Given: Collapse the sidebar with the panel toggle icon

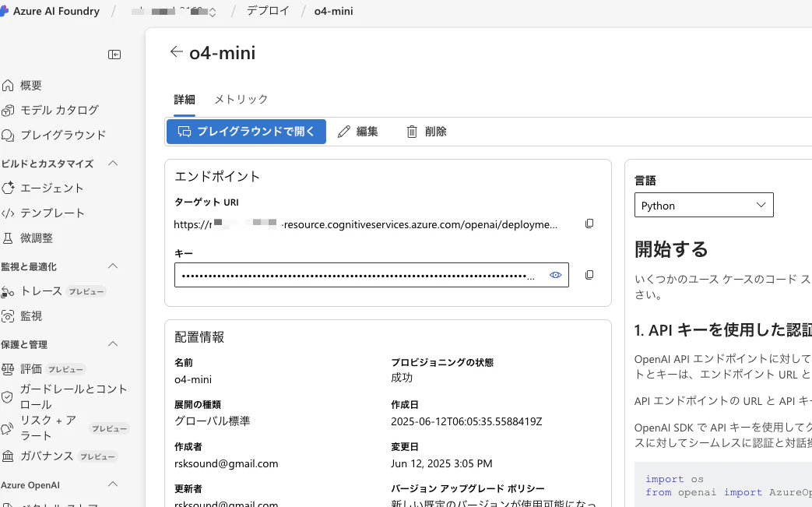Looking at the screenshot, I should click(x=114, y=55).
